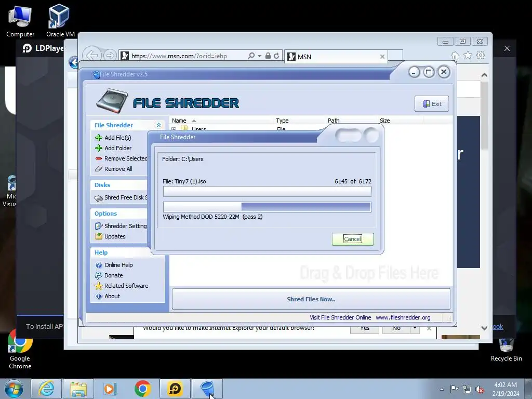Click the wiping pass progress bar
Image resolution: width=532 pixels, height=399 pixels.
[267, 207]
